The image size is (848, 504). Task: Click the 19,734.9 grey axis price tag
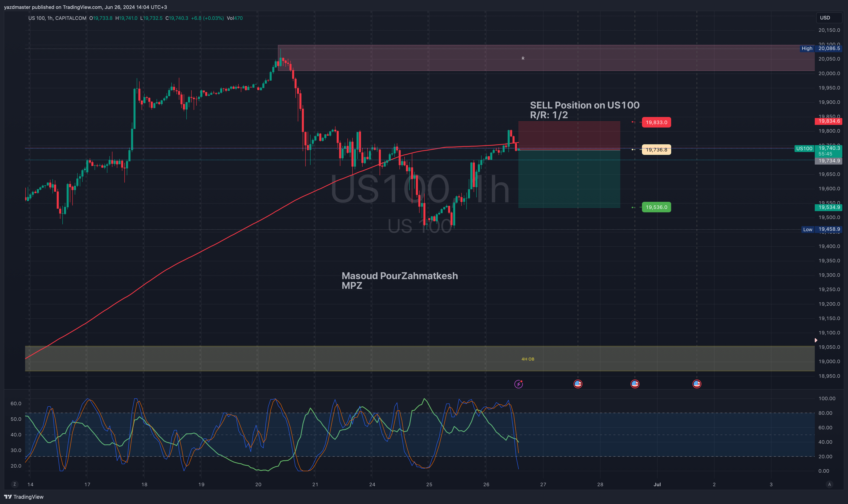(x=828, y=161)
